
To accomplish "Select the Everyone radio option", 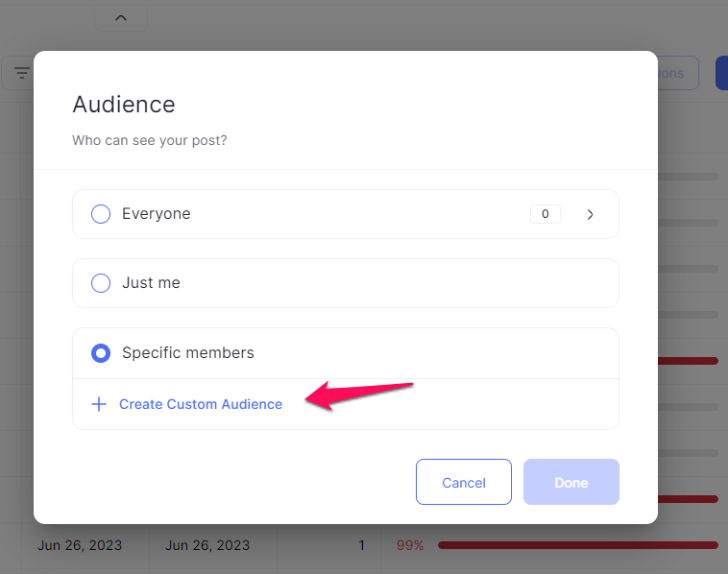I will pyautogui.click(x=101, y=214).
